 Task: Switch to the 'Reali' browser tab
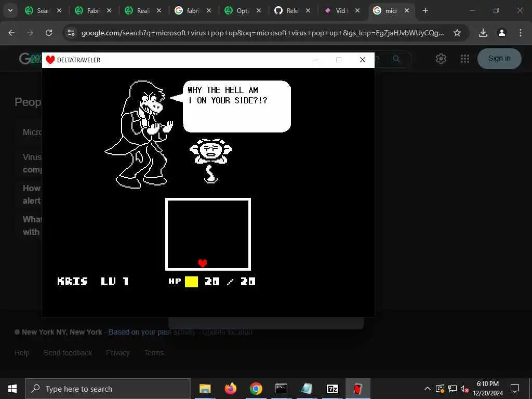coord(143,10)
